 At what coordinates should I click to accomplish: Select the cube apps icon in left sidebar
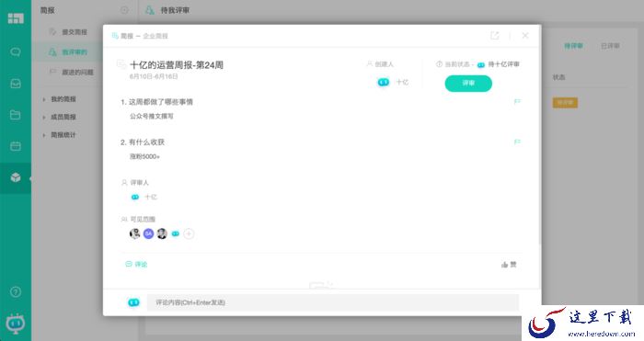pos(16,177)
